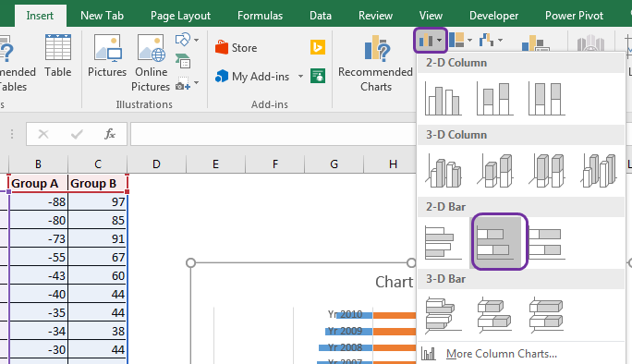The height and width of the screenshot is (364, 632).
Task: Pick the 2-D Clustered Bar chart icon
Action: tap(443, 242)
